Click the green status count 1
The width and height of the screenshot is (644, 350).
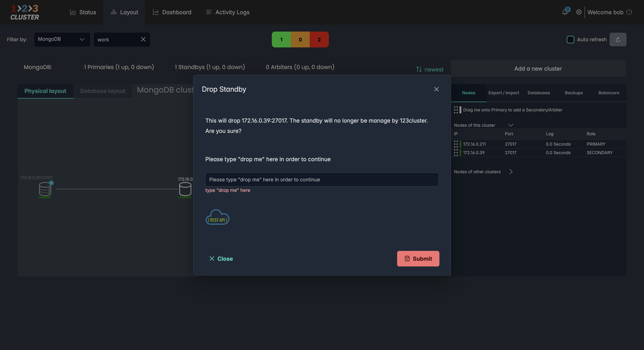click(x=281, y=39)
